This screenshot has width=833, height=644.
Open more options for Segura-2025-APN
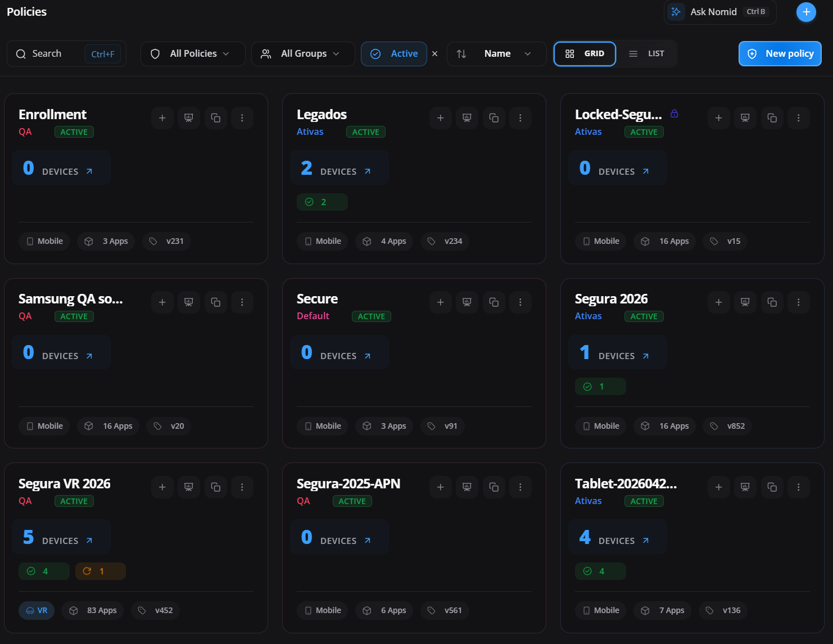pyautogui.click(x=520, y=487)
